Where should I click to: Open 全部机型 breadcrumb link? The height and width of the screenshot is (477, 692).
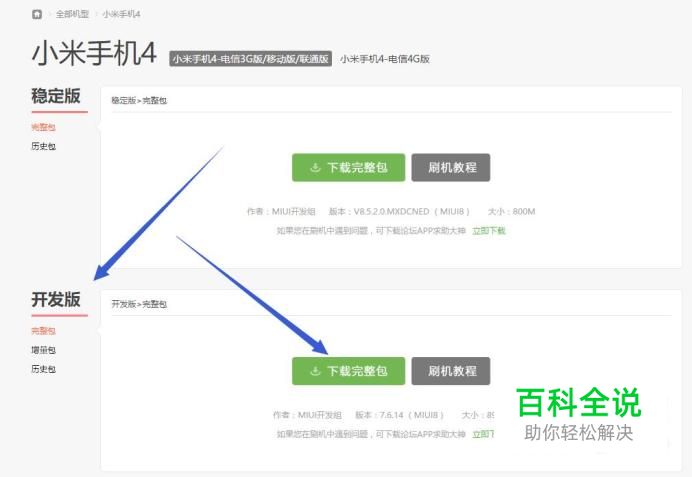(x=72, y=14)
